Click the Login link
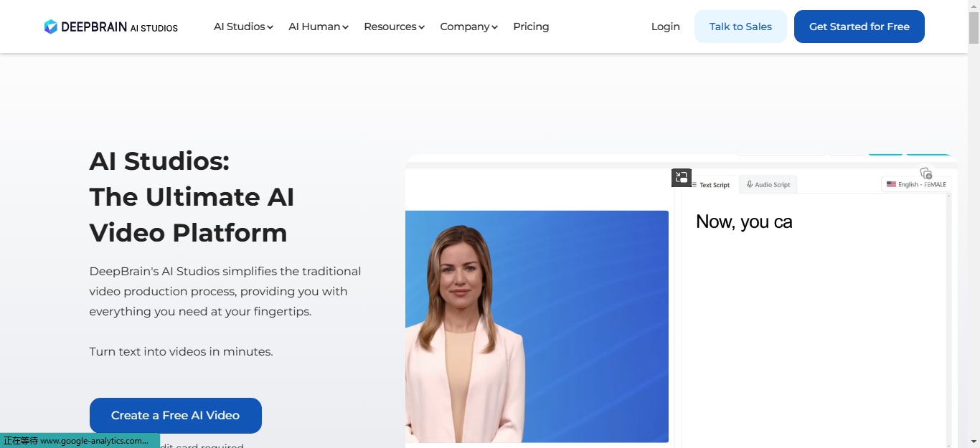Image resolution: width=980 pixels, height=448 pixels. point(665,27)
